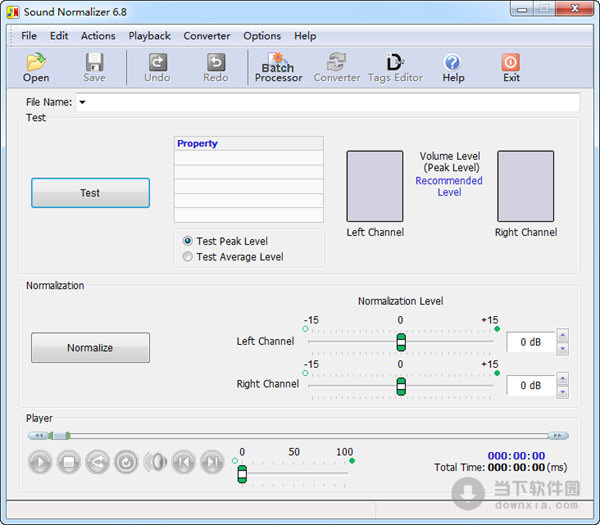Close the Sound Normalizer window

(574, 9)
